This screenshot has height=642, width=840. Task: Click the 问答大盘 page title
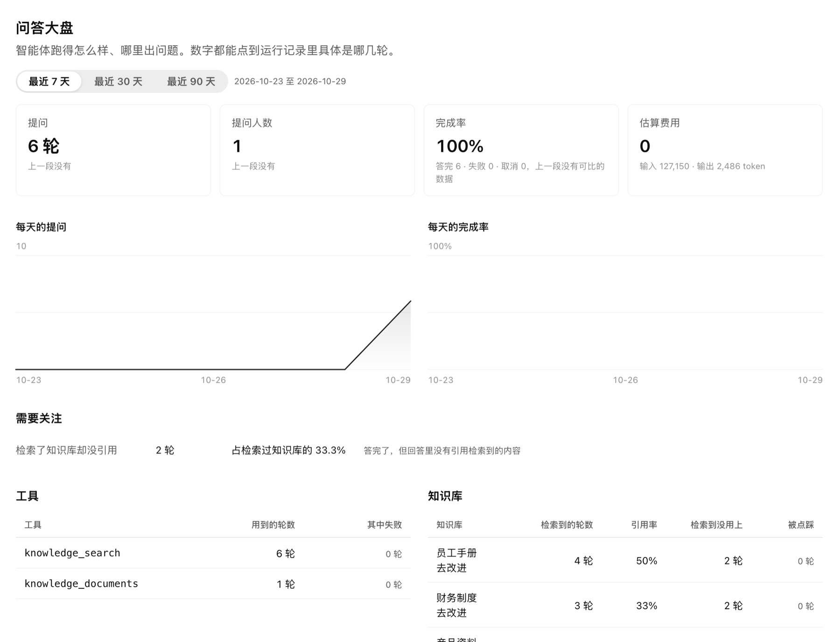tap(45, 28)
